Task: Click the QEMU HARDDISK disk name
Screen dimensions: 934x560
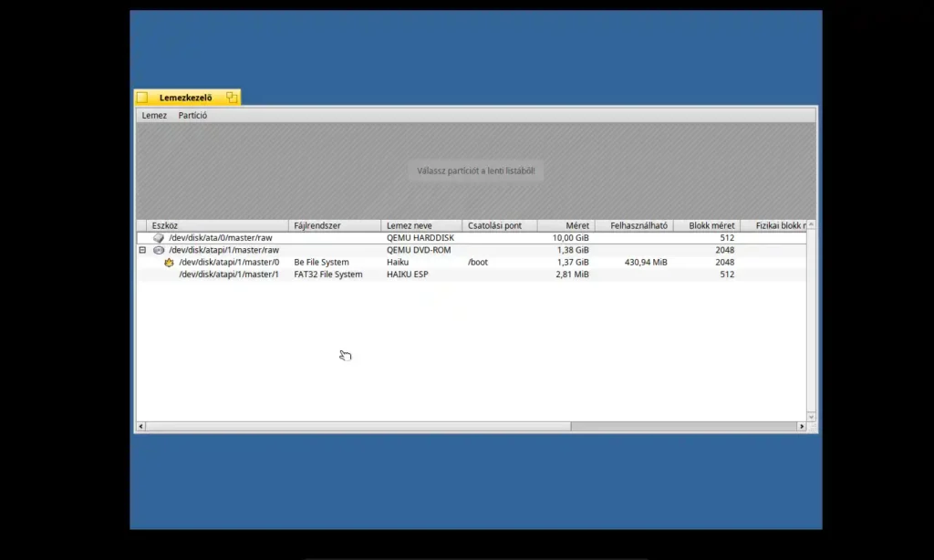Action: click(x=420, y=238)
